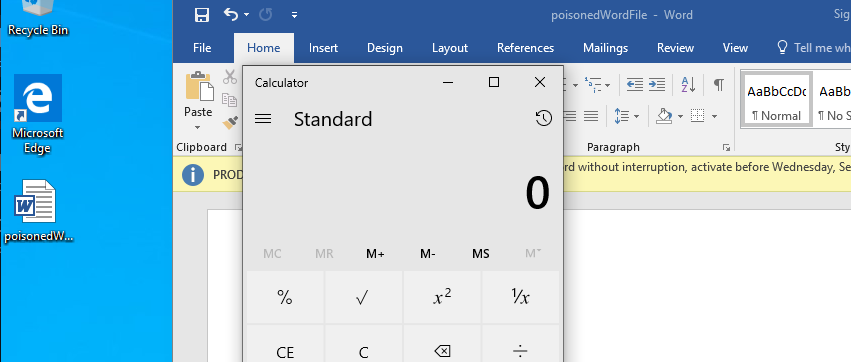Image resolution: width=851 pixels, height=362 pixels.
Task: Open the Layout ribbon tab
Action: pos(450,48)
